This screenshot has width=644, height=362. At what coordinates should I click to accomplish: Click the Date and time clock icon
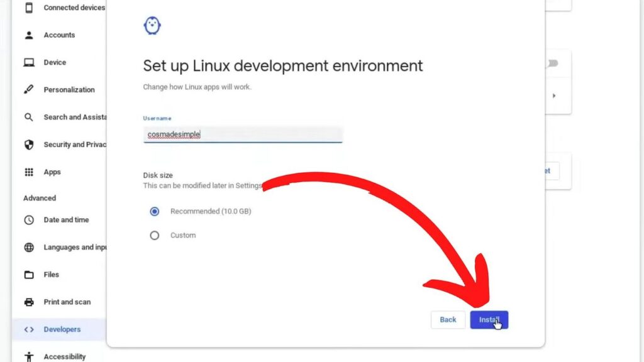click(29, 220)
